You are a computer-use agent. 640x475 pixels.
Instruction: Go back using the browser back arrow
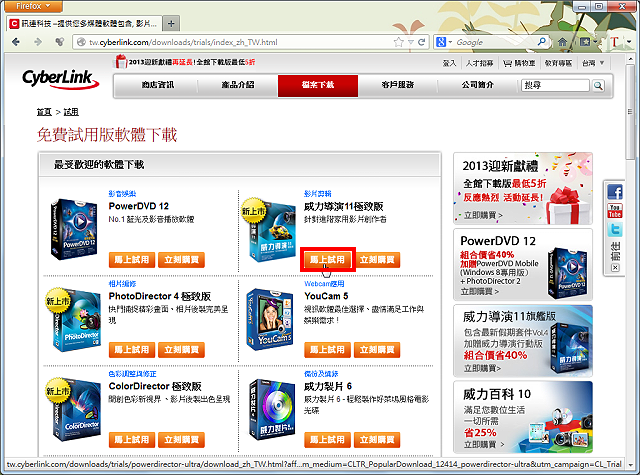pos(16,42)
